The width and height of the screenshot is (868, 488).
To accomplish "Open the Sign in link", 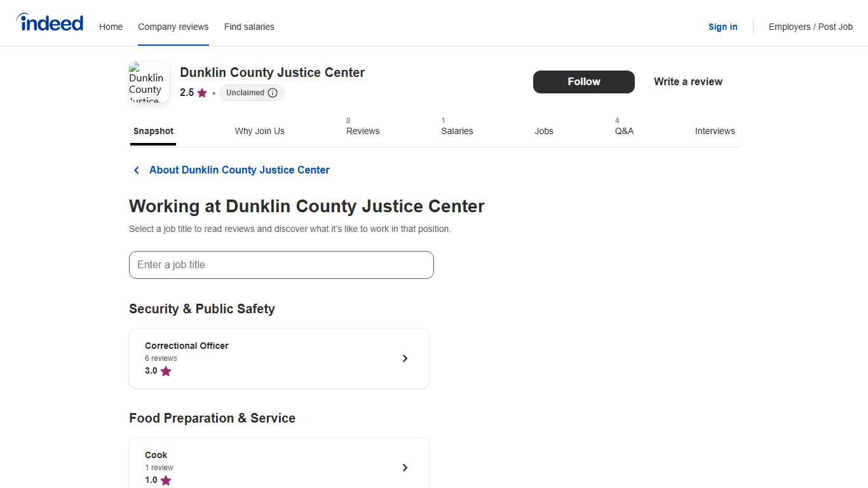I will [722, 27].
